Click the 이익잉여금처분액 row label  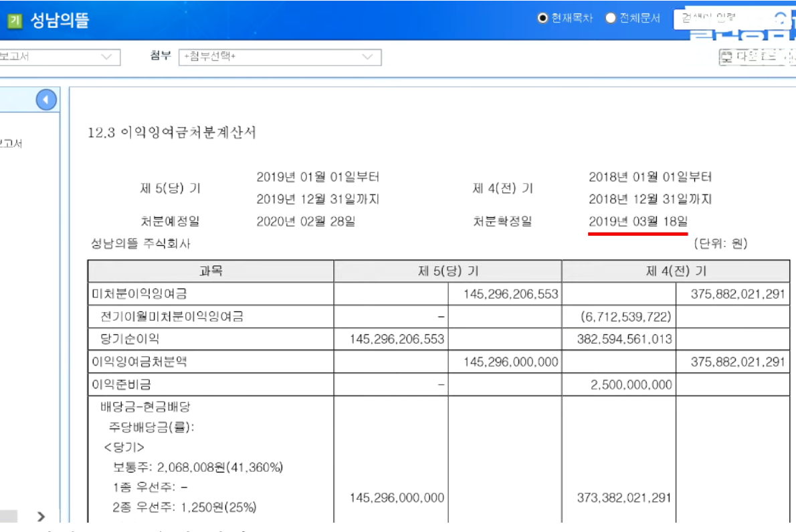(x=139, y=362)
